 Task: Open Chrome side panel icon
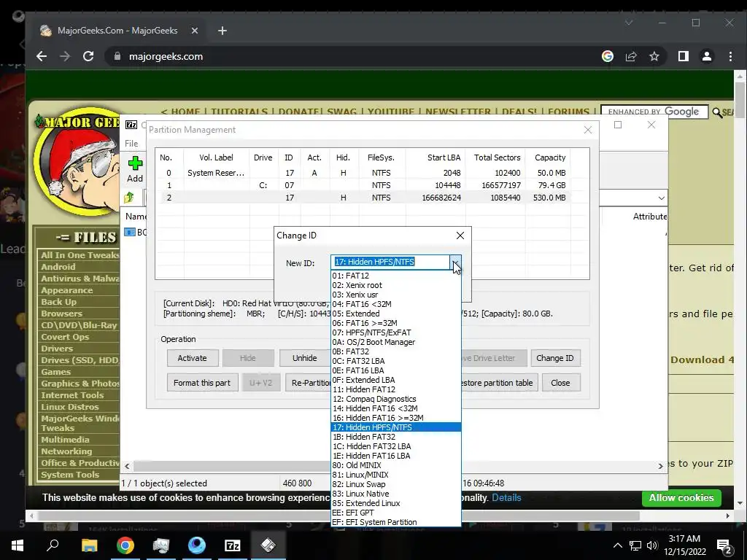click(x=684, y=57)
